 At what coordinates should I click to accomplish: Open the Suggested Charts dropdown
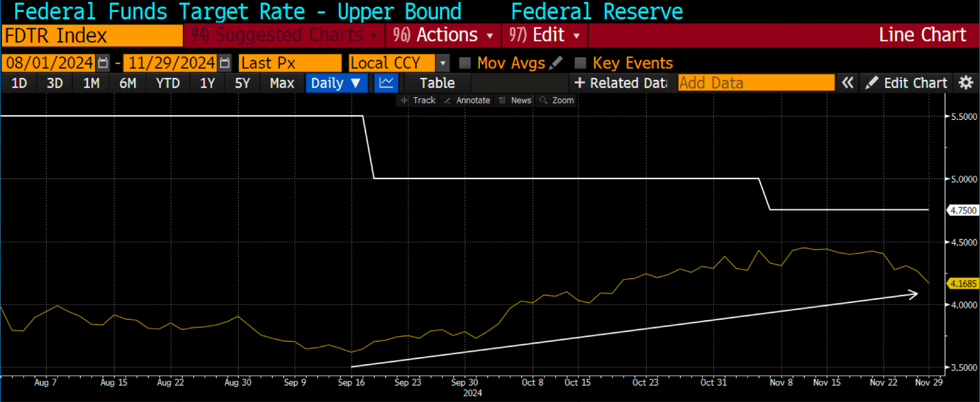point(284,35)
